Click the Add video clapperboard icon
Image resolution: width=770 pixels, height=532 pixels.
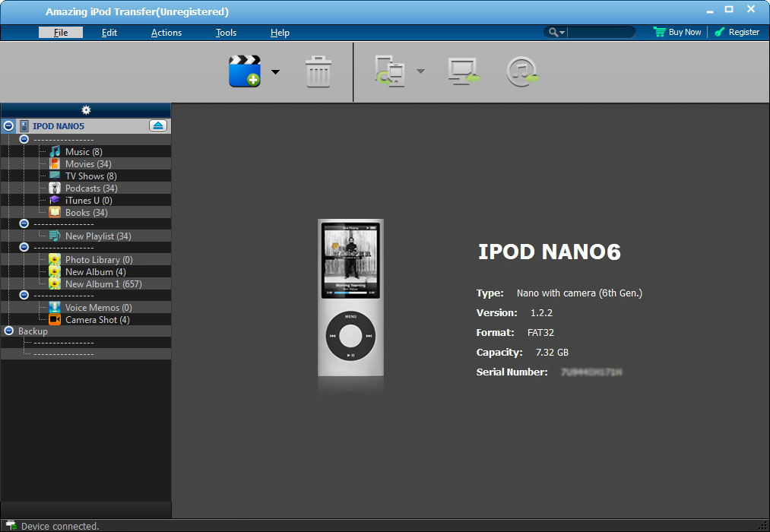point(245,71)
